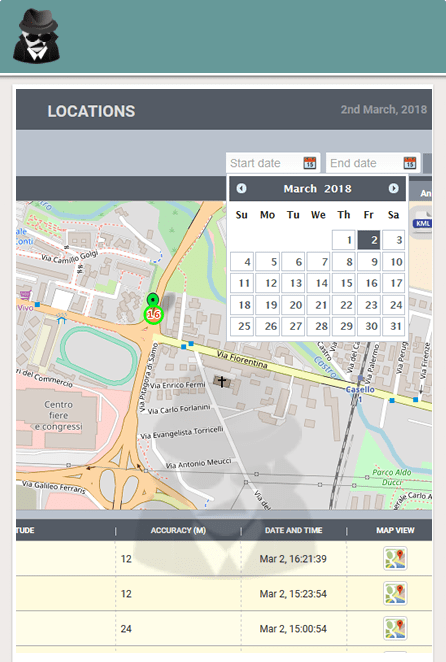This screenshot has height=662, width=446.
Task: Click the cluster marker labeled 16
Action: pyautogui.click(x=153, y=315)
